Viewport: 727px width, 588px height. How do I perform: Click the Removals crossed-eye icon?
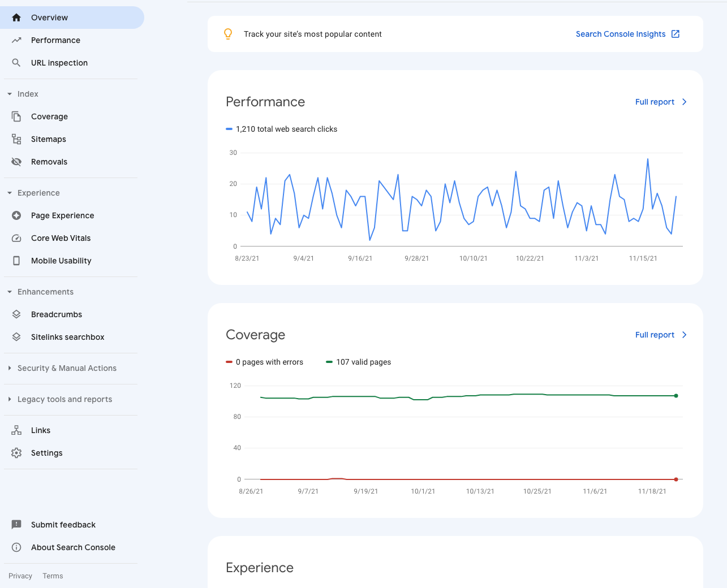16,162
